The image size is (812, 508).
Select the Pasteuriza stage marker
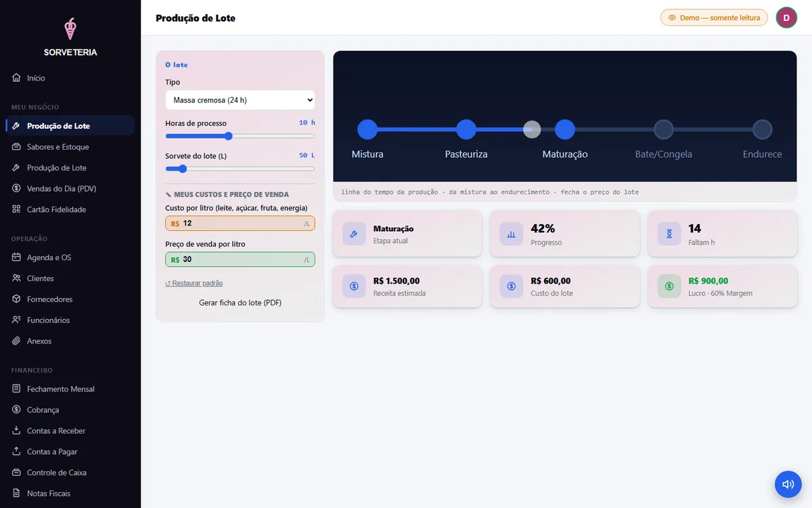coord(466,129)
